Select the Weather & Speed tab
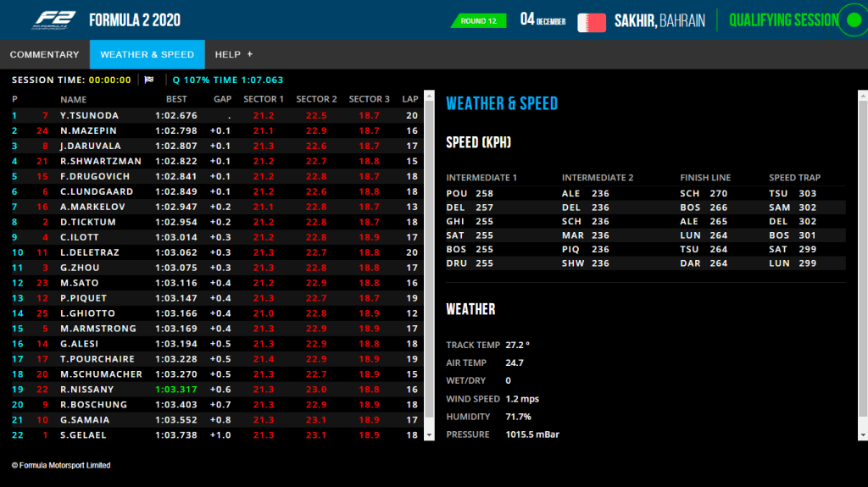The width and height of the screenshot is (868, 487). (147, 54)
